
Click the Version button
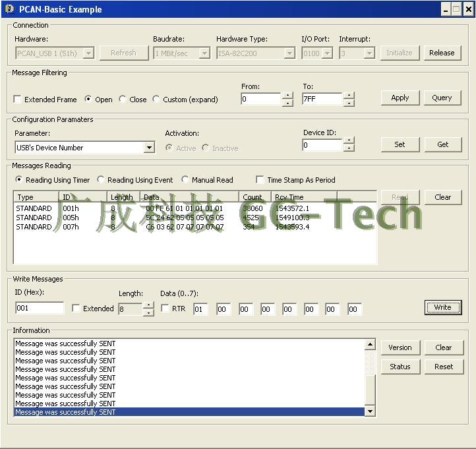coord(400,347)
